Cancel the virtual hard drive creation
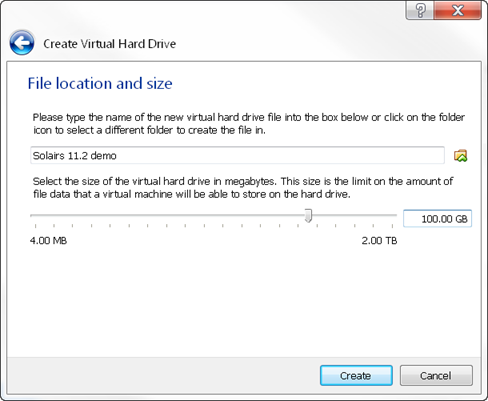 436,376
